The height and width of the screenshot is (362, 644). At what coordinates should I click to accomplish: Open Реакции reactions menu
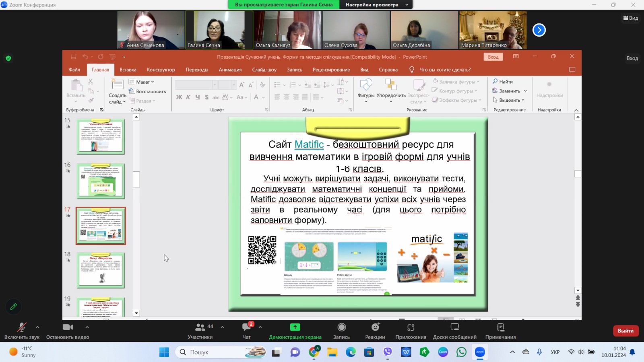(x=375, y=331)
